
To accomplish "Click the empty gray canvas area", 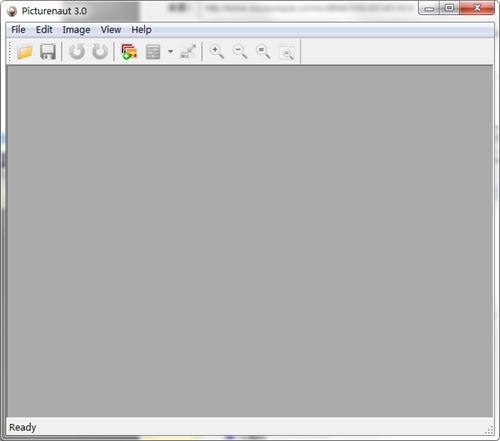I will coord(250,241).
